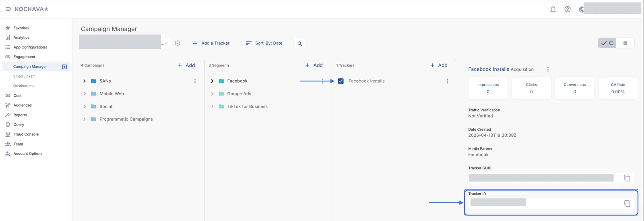Open Account Options person-gear icon
Screen dimensions: 644x221
coord(8,154)
